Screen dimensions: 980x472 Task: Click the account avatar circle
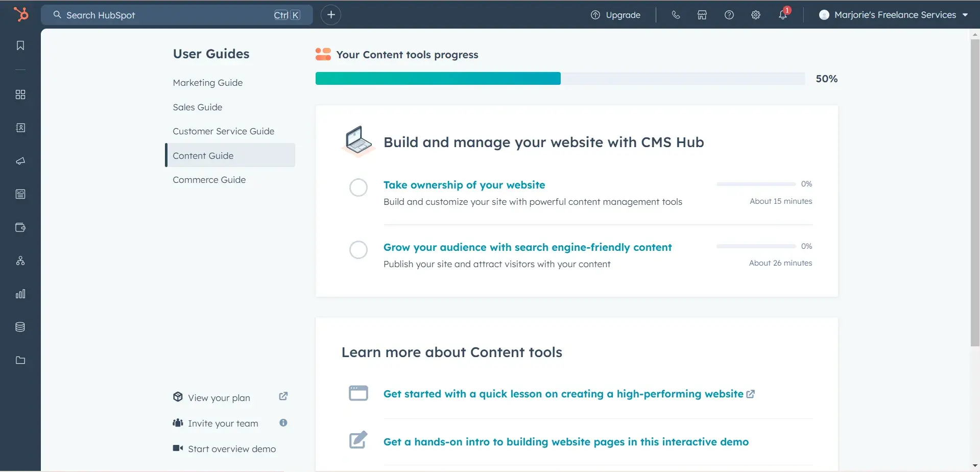point(824,15)
